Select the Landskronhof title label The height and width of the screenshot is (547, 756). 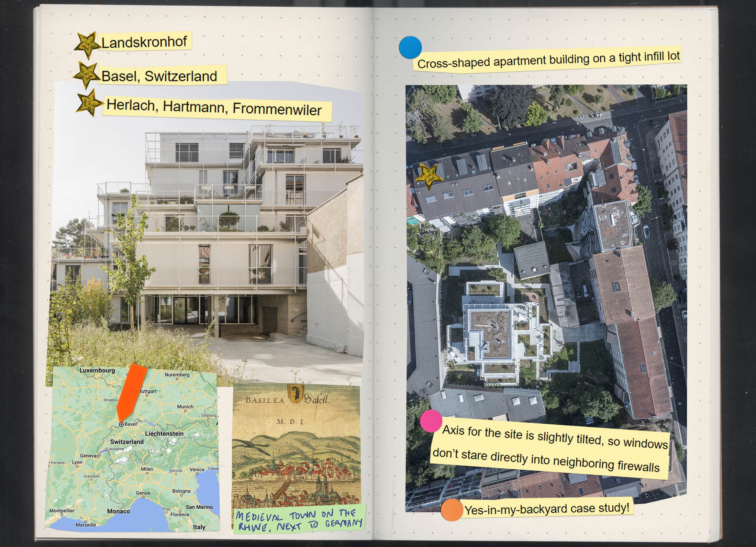click(x=144, y=42)
